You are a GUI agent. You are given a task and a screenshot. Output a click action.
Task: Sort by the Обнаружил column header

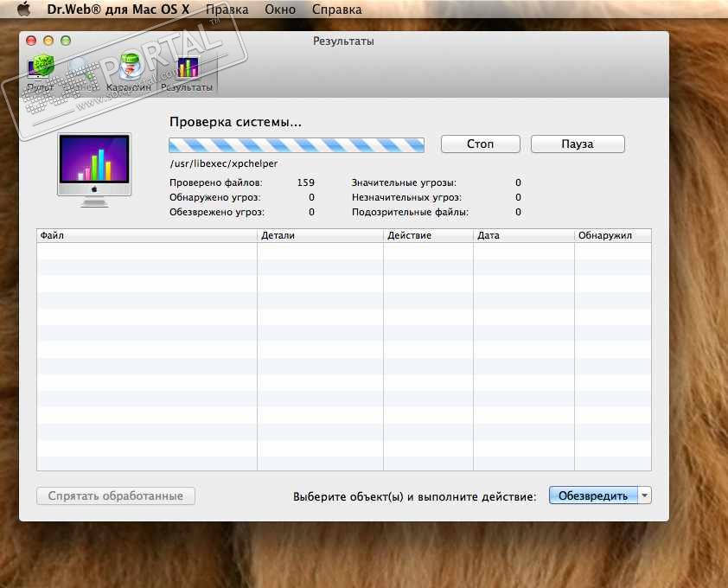613,235
